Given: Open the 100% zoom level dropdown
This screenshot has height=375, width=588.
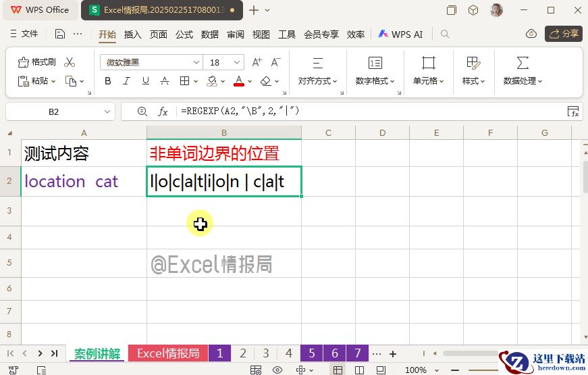Looking at the screenshot, I should 421,370.
